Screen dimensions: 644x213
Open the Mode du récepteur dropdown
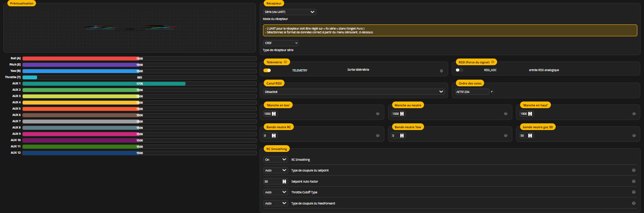click(x=289, y=12)
